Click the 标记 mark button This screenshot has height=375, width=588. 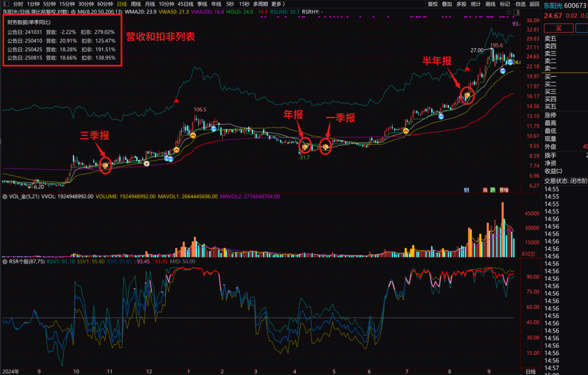[505, 4]
